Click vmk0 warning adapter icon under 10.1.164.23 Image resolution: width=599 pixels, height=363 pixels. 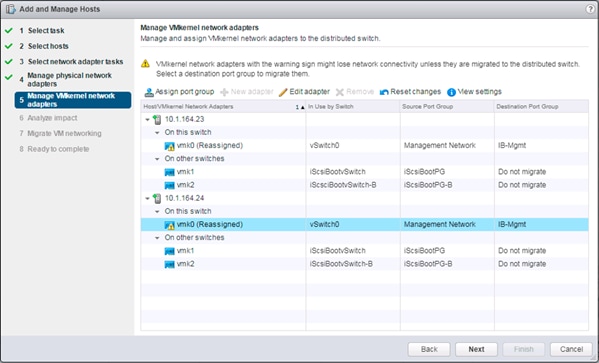(x=169, y=146)
